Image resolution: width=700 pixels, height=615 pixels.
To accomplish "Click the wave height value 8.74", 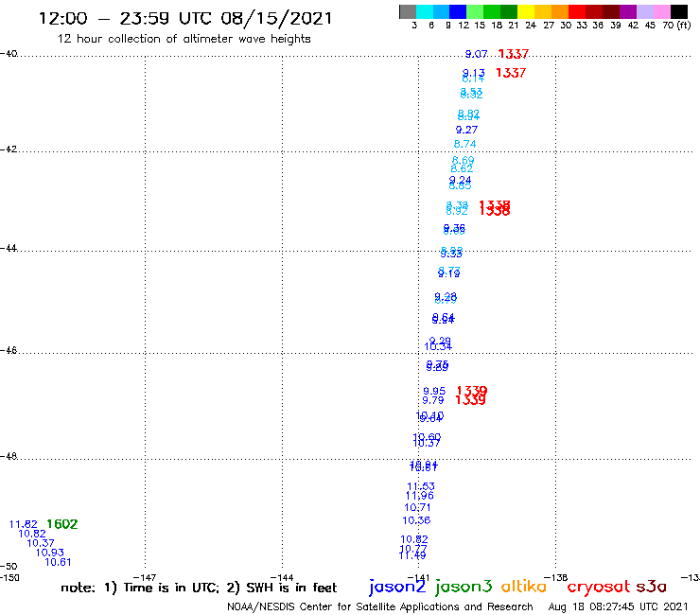I will 464,144.
